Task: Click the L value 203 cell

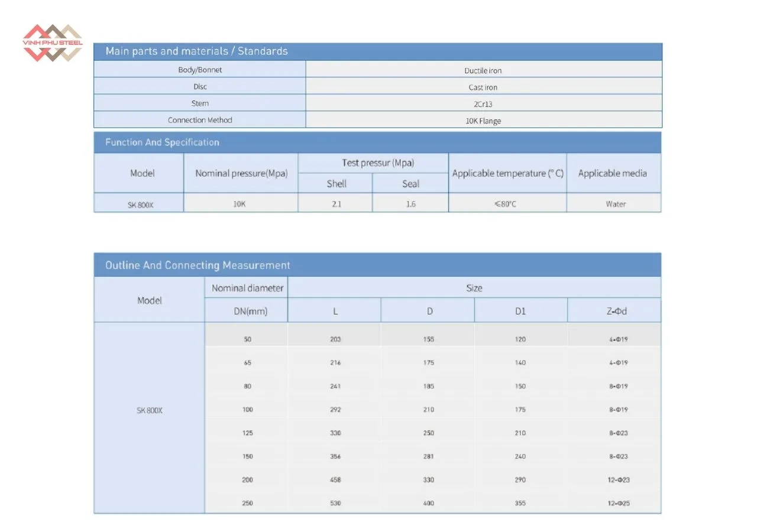Action: pos(335,339)
